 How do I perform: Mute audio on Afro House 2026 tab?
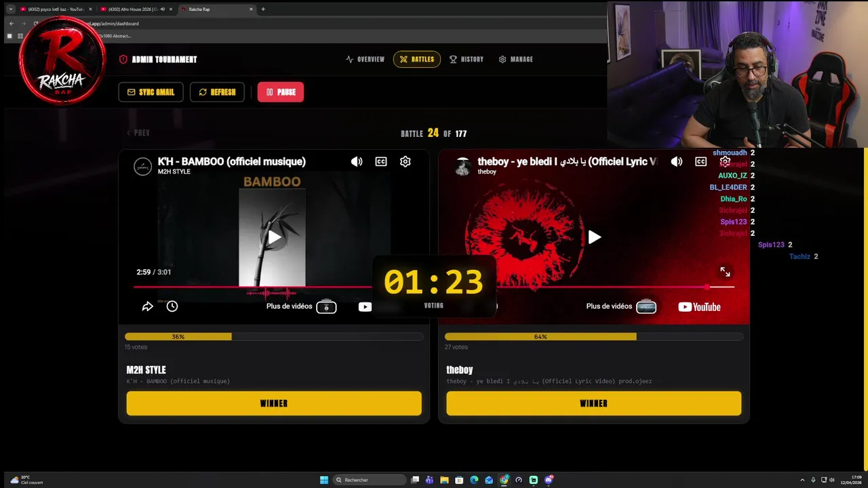(163, 9)
